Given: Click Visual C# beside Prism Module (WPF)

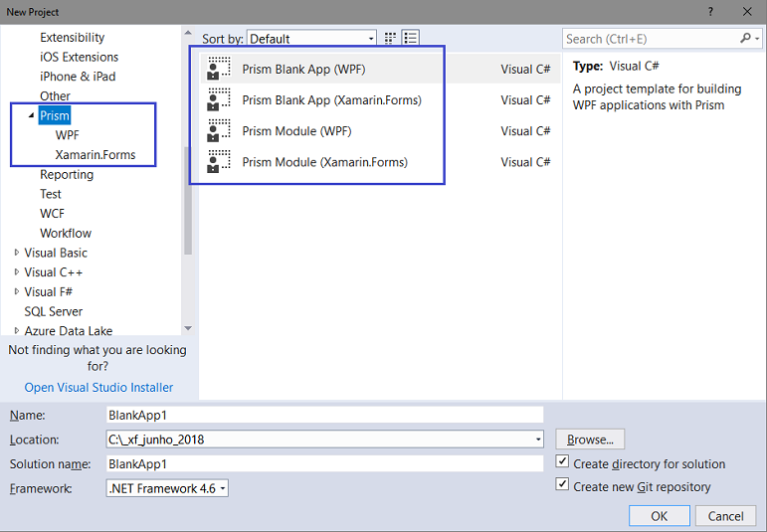Looking at the screenshot, I should tap(525, 131).
